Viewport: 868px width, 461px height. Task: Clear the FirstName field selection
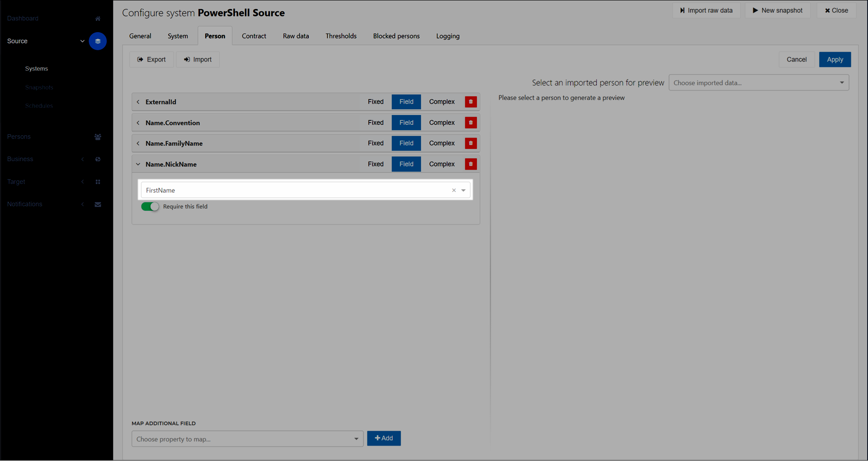coord(454,190)
